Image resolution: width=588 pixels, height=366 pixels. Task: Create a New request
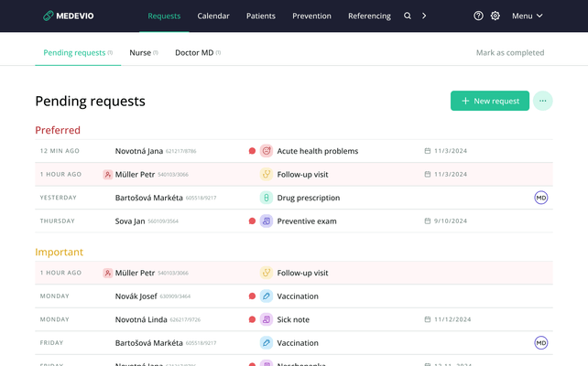coord(490,101)
